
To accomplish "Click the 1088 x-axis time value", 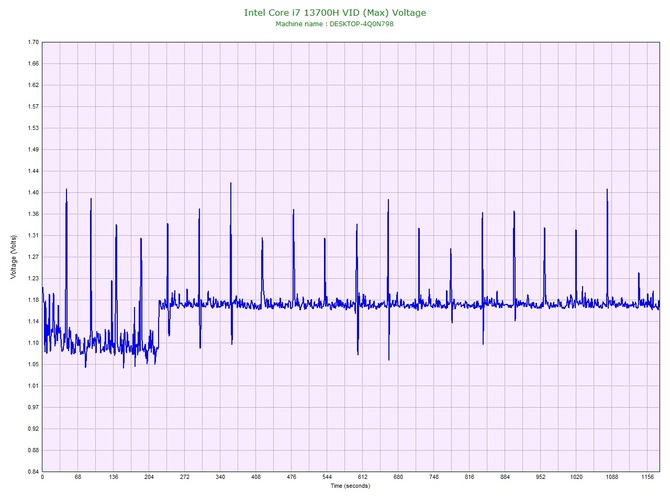I will tap(612, 477).
